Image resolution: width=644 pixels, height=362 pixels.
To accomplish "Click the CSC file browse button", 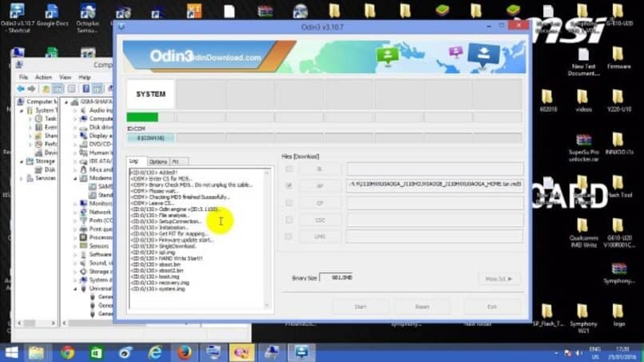I will tap(320, 220).
